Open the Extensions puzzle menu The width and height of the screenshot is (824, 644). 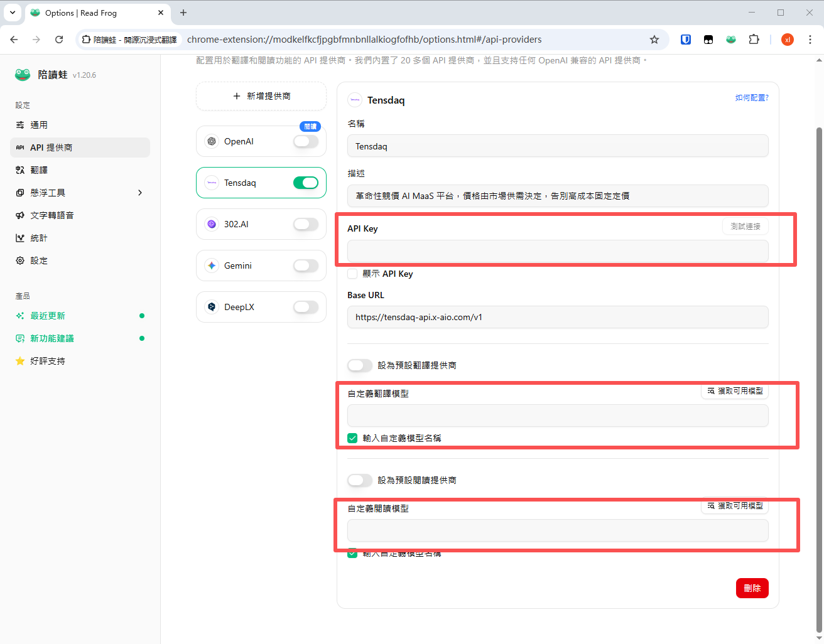754,40
